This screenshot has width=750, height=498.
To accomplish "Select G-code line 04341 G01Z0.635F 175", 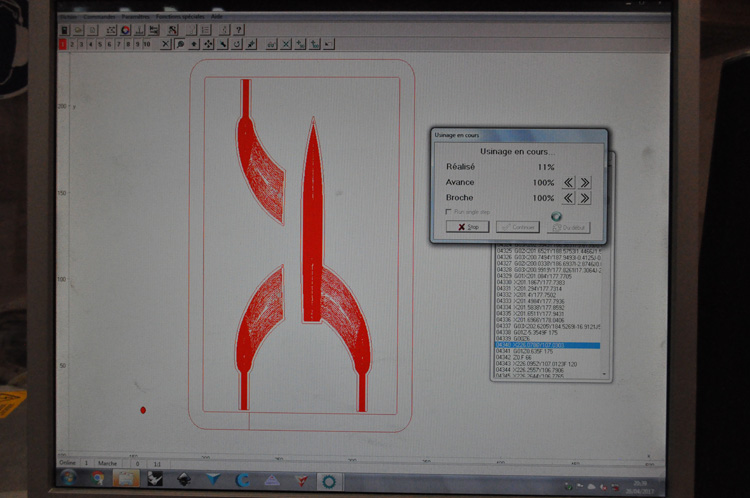I will tap(547, 351).
